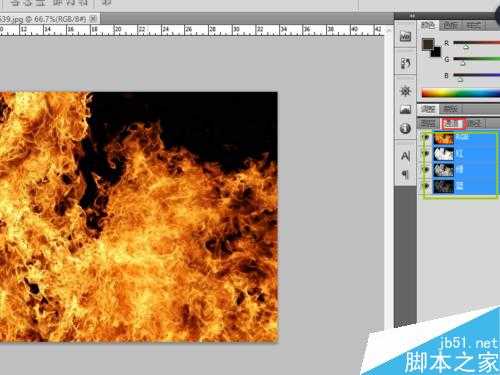Open the Paragraph panel icon
This screenshot has width=500, height=375.
(405, 174)
